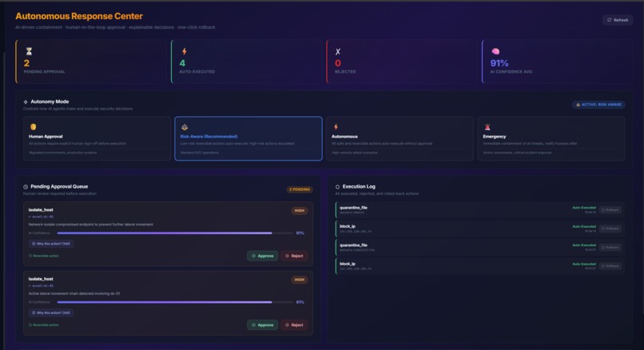This screenshot has width=644, height=350.
Task: Click the shield icon in Human Approval mode
Action: tap(34, 127)
